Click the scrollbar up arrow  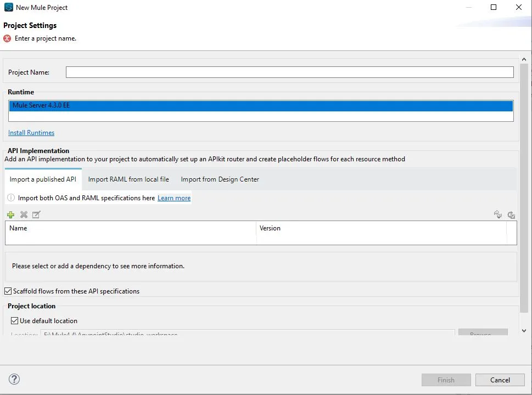tap(524, 59)
